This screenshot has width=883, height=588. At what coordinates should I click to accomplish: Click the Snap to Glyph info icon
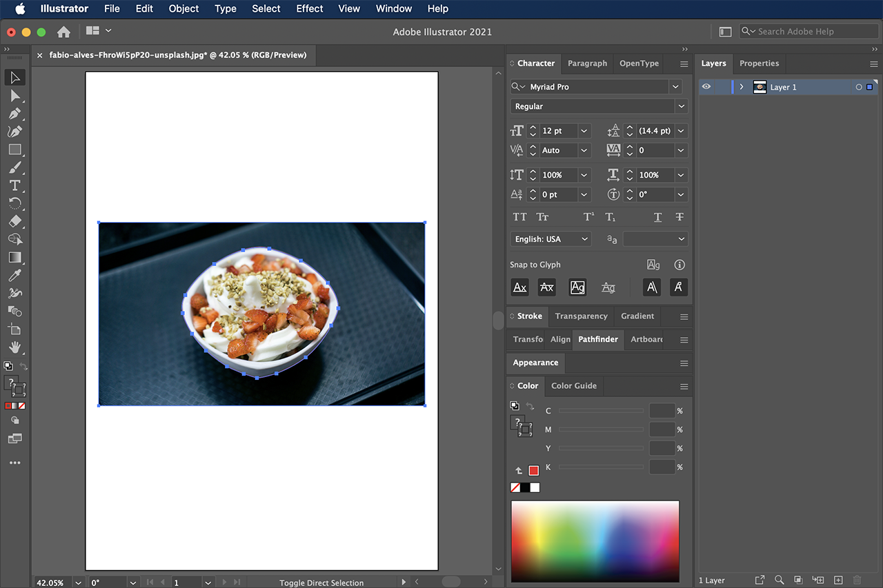click(x=679, y=265)
